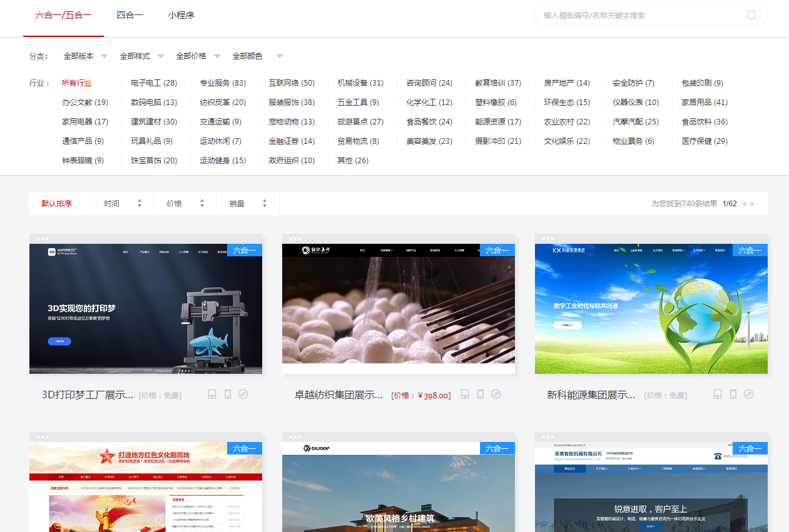Filter by 政府组织 (10) industry
789x532 pixels.
pyautogui.click(x=292, y=160)
